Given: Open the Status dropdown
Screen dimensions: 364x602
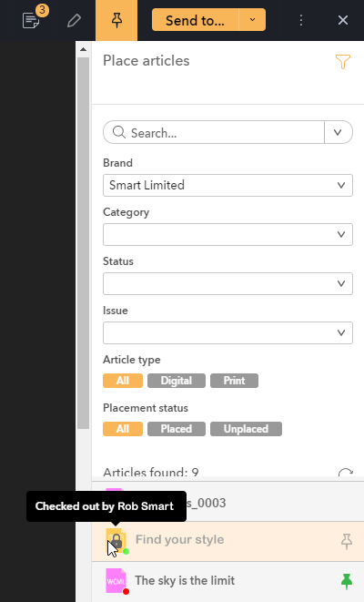Looking at the screenshot, I should point(227,284).
